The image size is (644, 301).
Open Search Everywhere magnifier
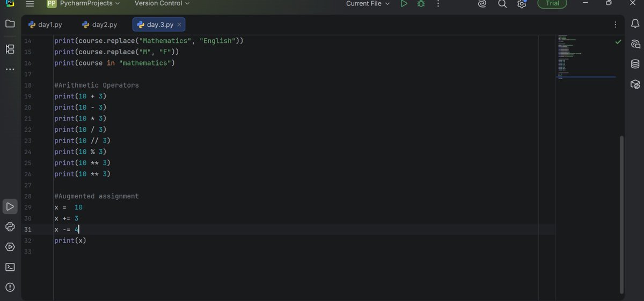[502, 4]
